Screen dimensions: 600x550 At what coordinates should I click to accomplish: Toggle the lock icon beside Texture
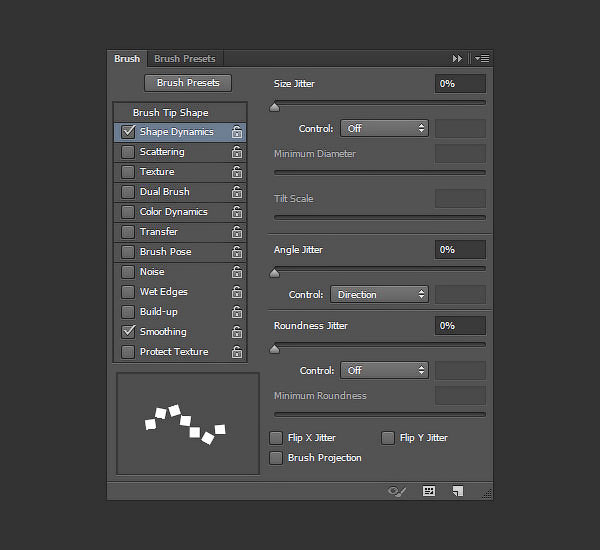tap(237, 172)
